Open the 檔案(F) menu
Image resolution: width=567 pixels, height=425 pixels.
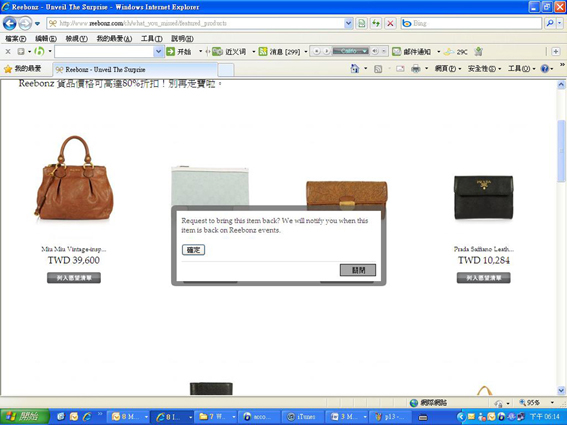[x=16, y=38]
